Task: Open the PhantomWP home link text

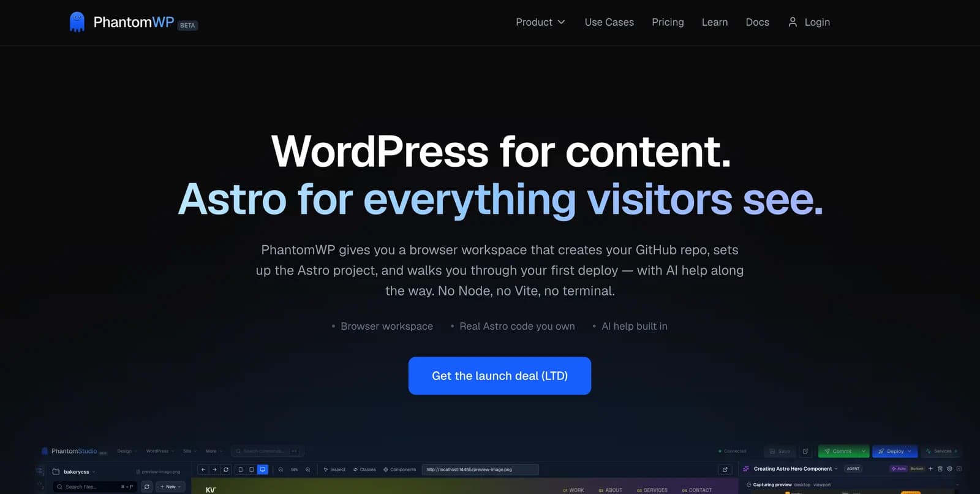Action: click(x=134, y=22)
